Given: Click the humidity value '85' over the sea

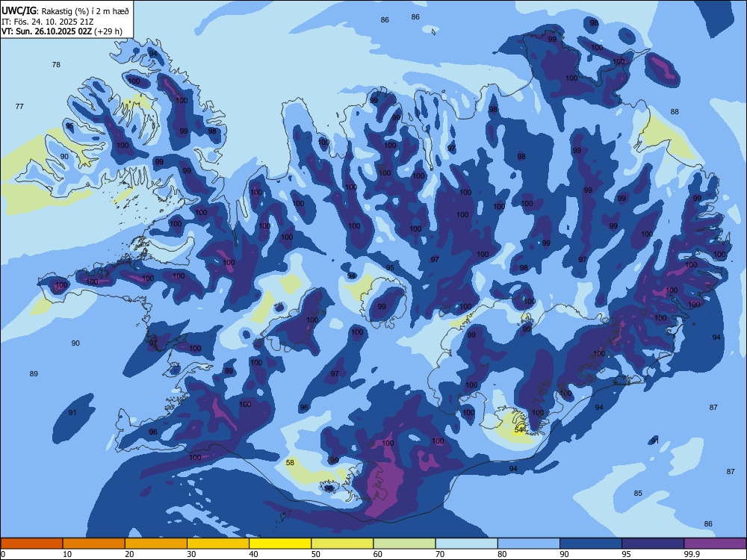Looking at the screenshot, I should tap(638, 494).
